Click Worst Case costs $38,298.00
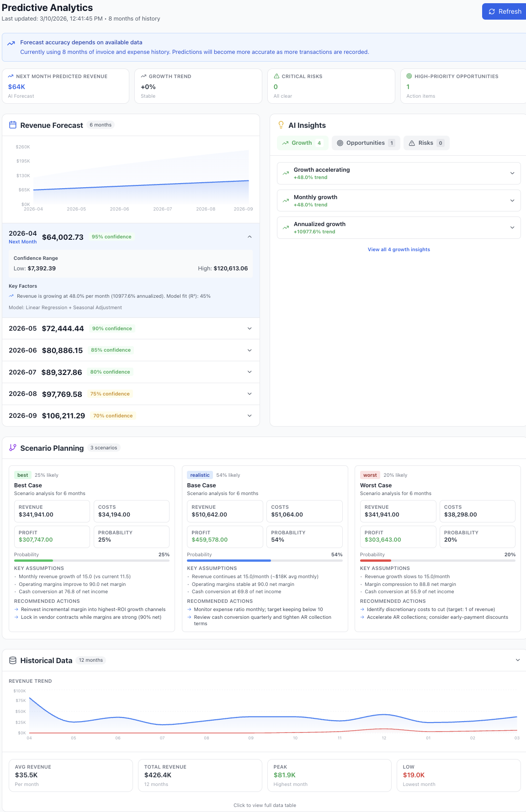 [x=461, y=514]
